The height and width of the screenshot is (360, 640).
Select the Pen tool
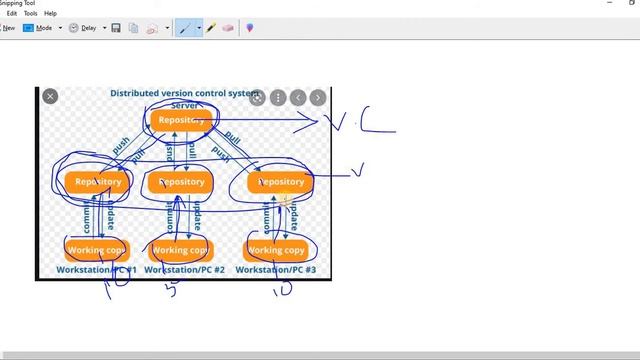click(x=185, y=28)
